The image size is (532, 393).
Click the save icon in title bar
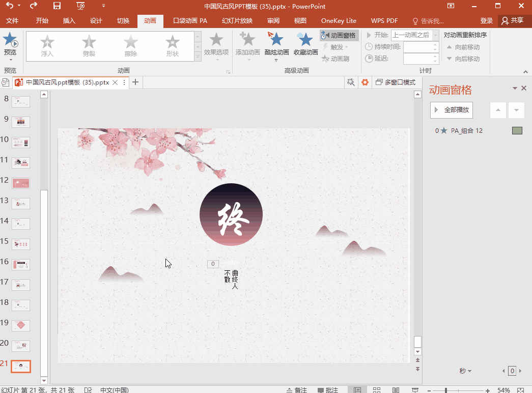(57, 6)
